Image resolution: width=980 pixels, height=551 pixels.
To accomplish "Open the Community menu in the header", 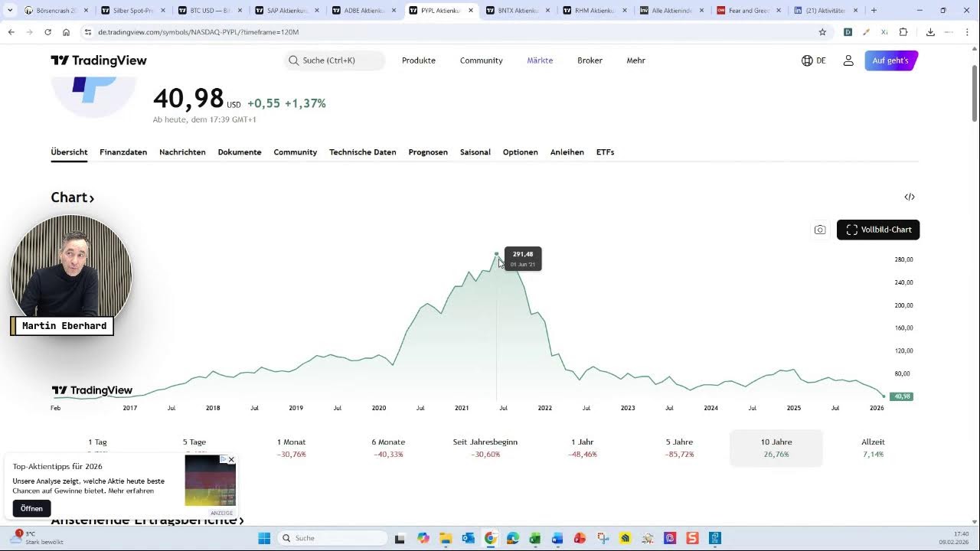I will point(482,60).
